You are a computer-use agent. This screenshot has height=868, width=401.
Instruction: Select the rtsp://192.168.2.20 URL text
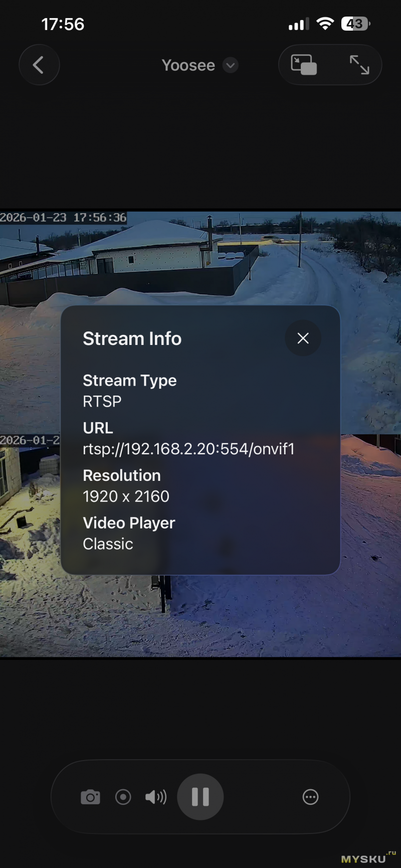click(188, 449)
